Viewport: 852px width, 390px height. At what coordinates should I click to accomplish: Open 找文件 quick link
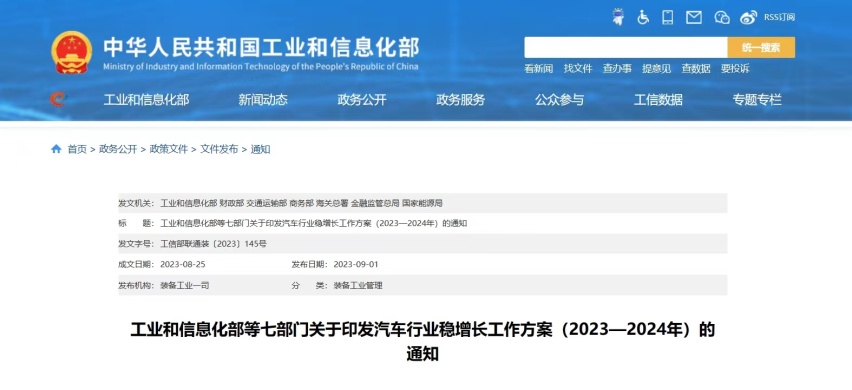578,68
